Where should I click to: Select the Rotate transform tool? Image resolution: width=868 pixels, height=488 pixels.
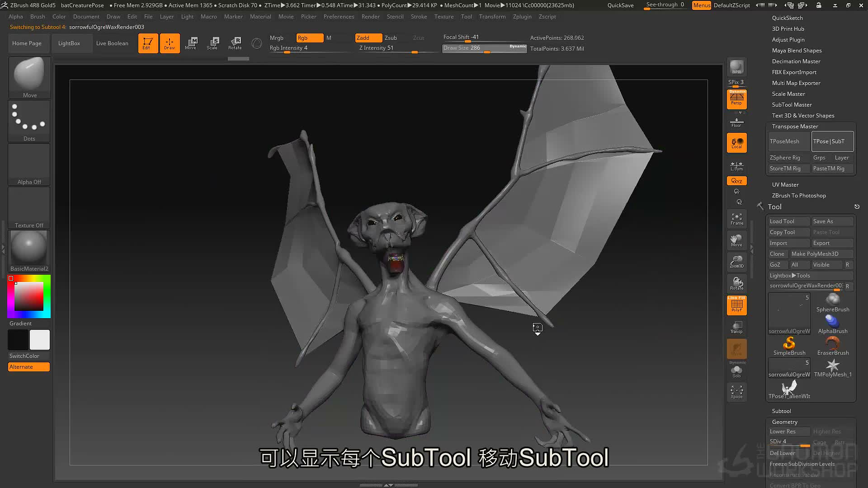(235, 43)
